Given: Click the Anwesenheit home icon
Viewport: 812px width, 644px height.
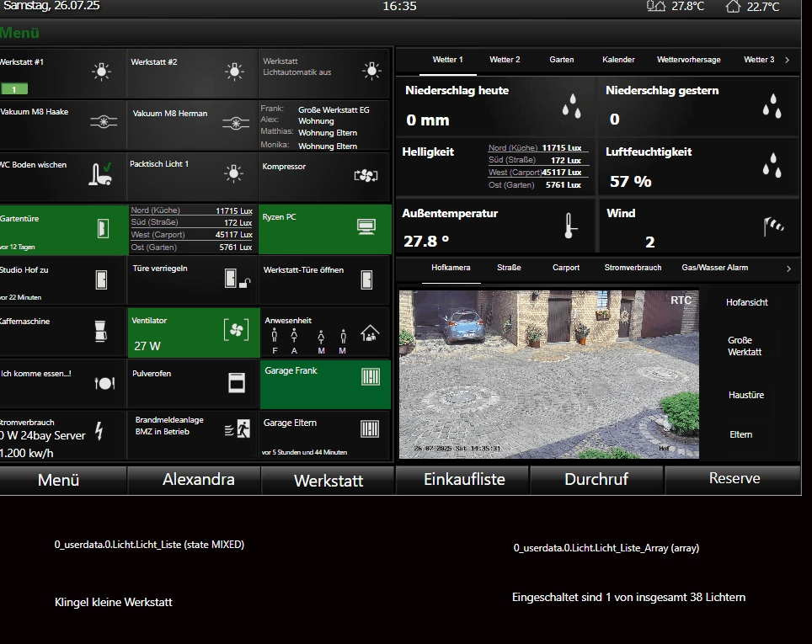Looking at the screenshot, I should click(x=370, y=333).
